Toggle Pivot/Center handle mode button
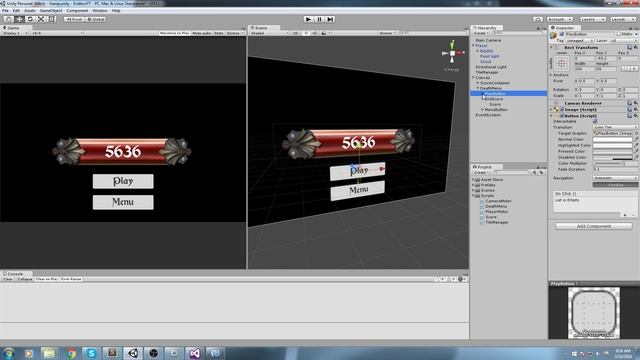This screenshot has height=360, width=640. point(73,19)
